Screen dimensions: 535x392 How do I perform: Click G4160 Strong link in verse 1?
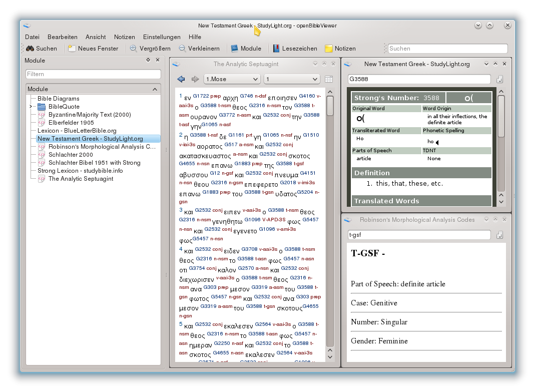tap(307, 96)
